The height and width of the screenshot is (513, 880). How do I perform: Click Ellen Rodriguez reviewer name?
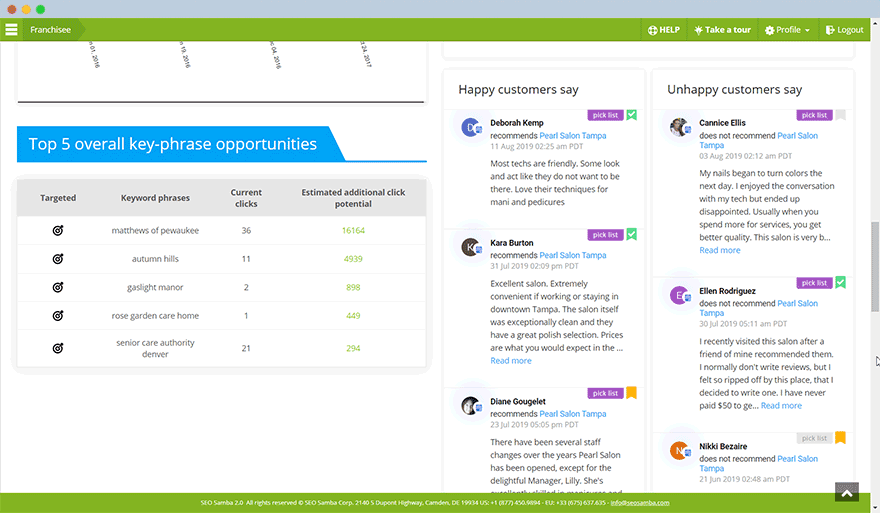[x=727, y=291]
